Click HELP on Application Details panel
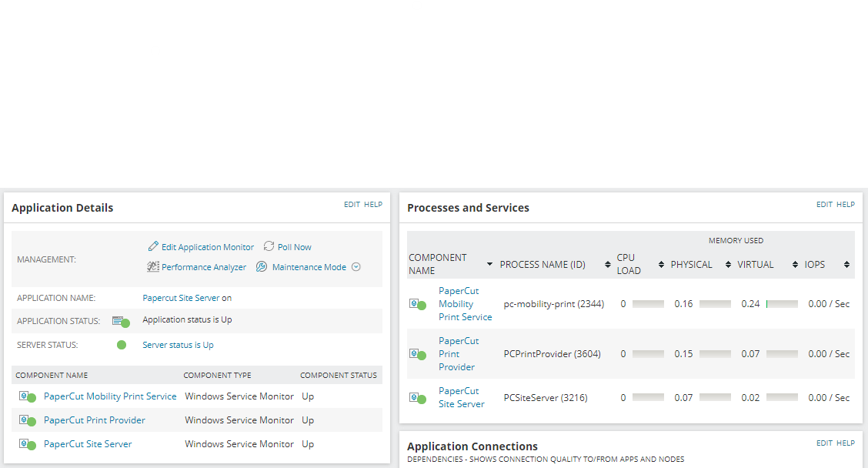The image size is (868, 468). pyautogui.click(x=373, y=205)
